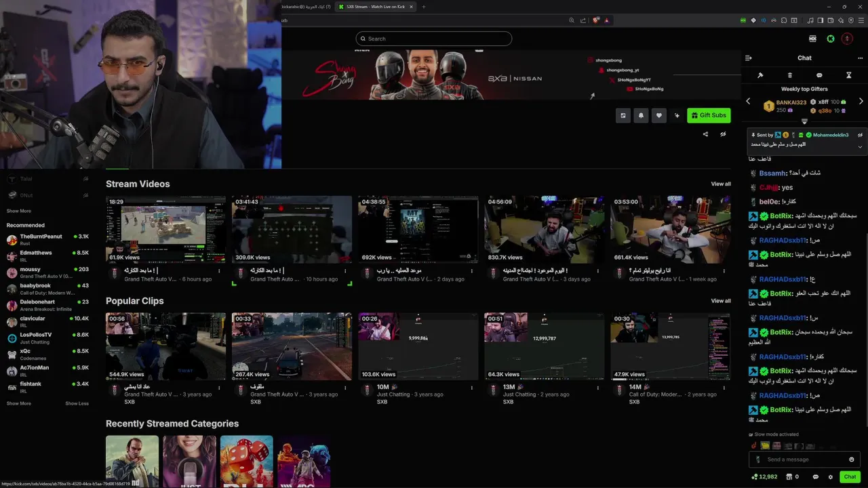Hide the pinned message with the eye-slash icon

[860, 135]
